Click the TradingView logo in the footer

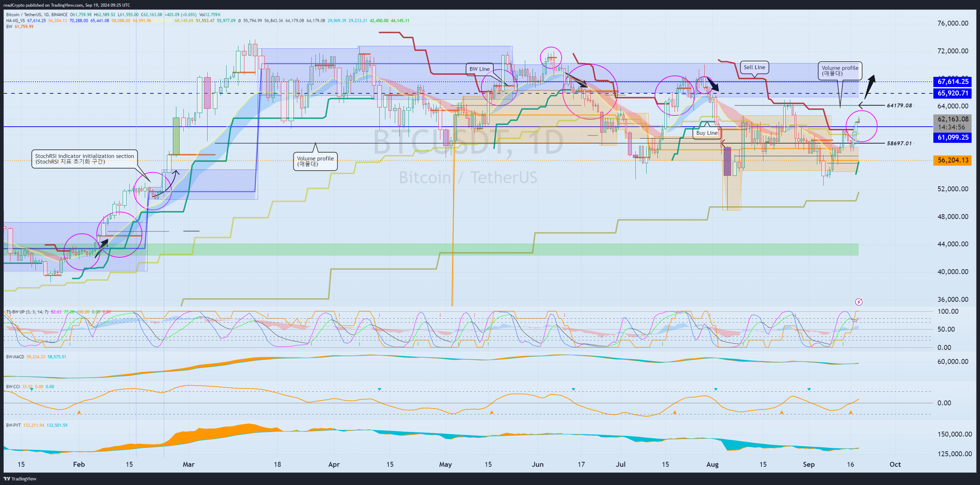(x=20, y=479)
